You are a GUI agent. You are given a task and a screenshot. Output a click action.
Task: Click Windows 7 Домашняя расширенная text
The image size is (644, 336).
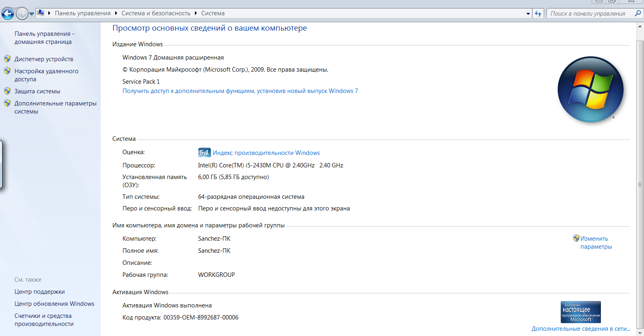pos(173,58)
